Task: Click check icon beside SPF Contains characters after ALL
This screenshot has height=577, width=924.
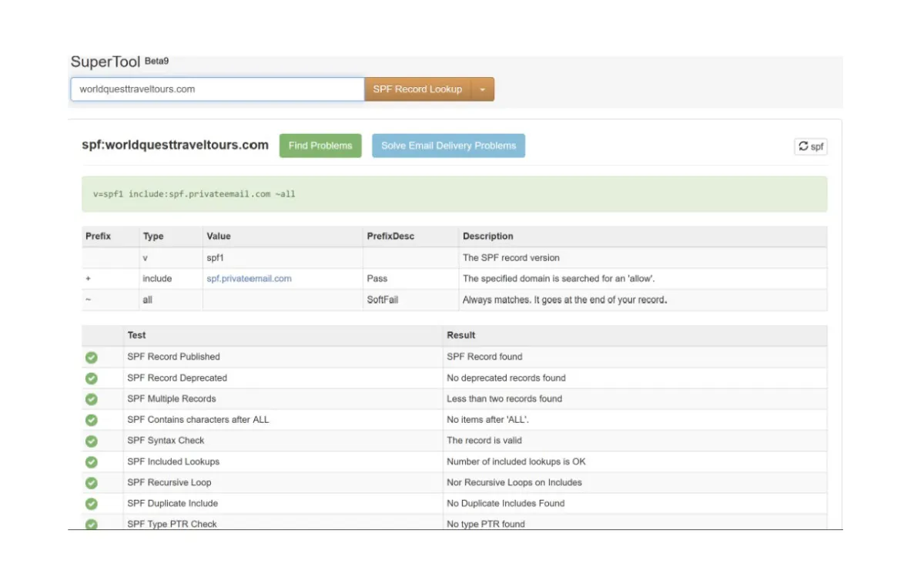Action: click(92, 421)
